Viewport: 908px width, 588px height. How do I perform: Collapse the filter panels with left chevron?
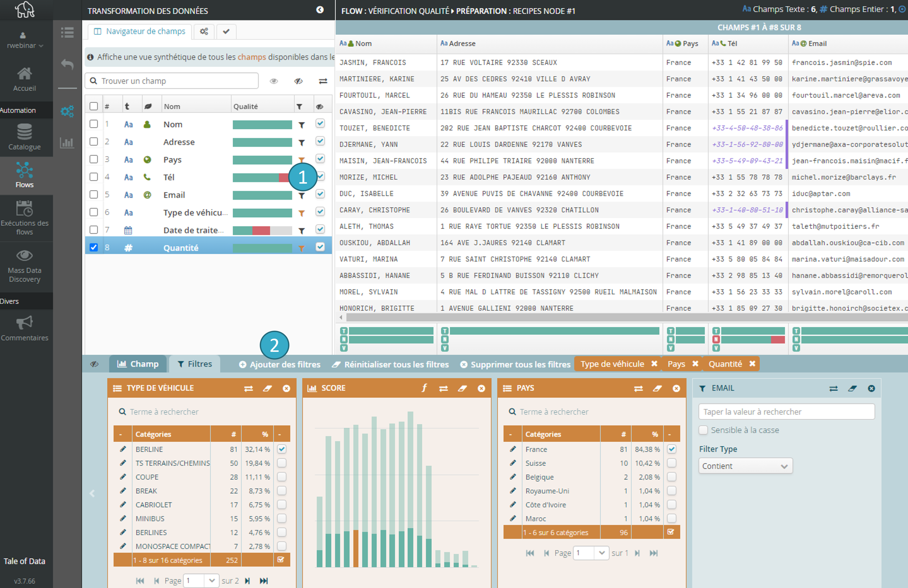point(92,493)
